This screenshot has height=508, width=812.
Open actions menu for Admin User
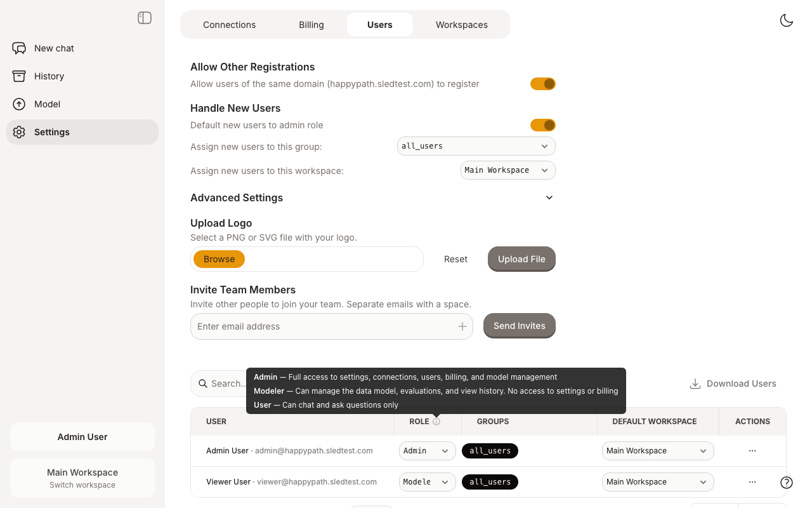coord(752,451)
